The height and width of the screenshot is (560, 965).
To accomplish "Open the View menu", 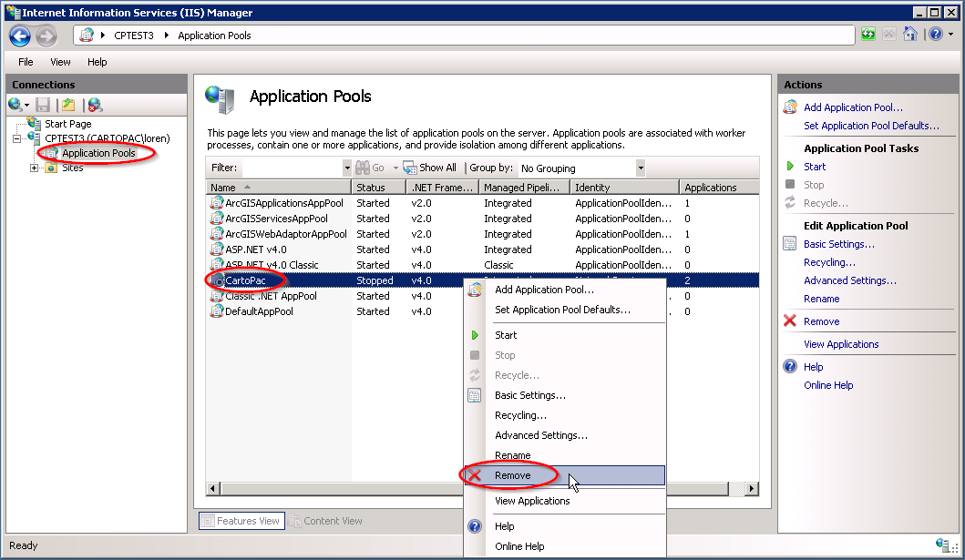I will 60,62.
